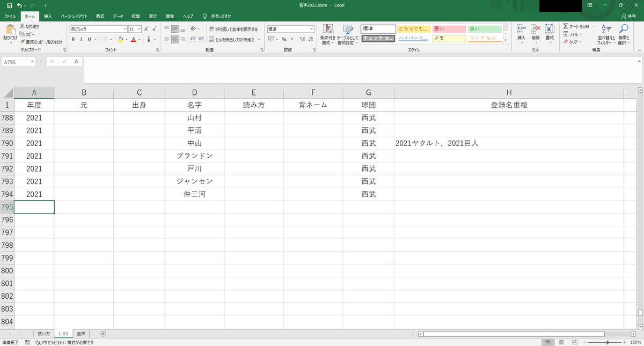
Task: Open font name 游ゴシック dropdown
Action: coord(125,29)
